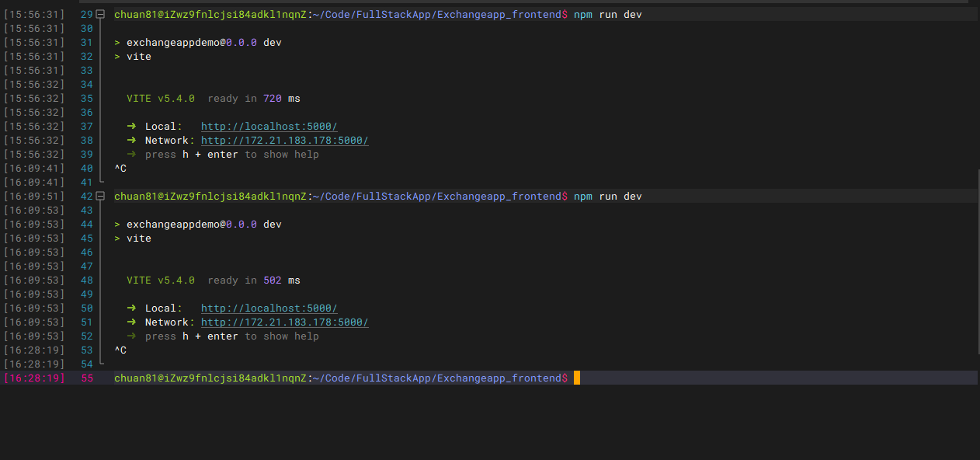
Task: Click the Exchangeapp_frontend path on line 29
Action: point(499,15)
